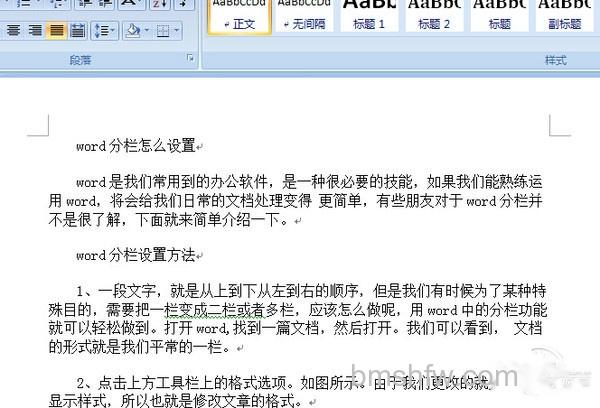
Task: Apply borders using the border icon
Action: pos(163,30)
